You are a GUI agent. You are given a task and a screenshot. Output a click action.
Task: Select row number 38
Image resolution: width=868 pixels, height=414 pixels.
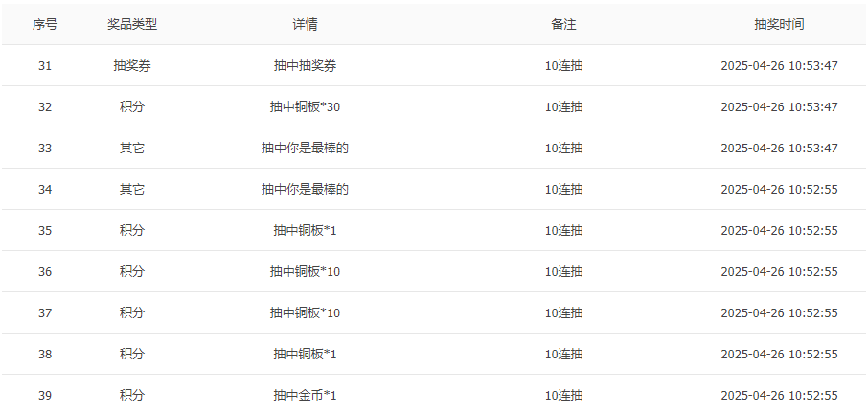pyautogui.click(x=45, y=355)
